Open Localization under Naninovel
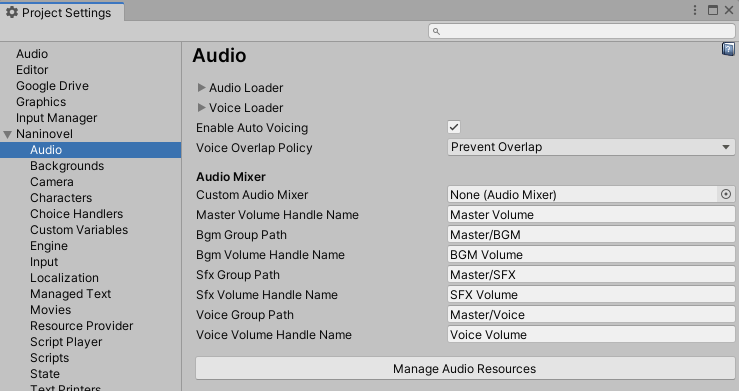739x391 pixels. pyautogui.click(x=65, y=278)
